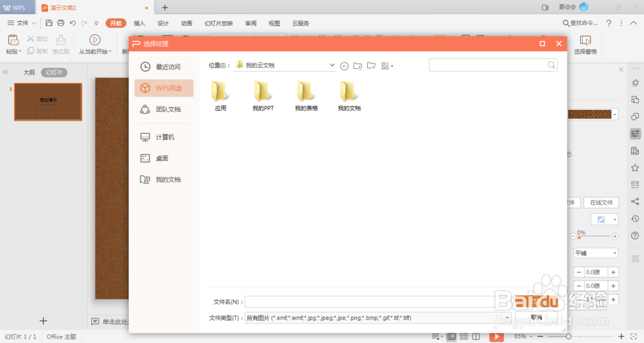
Task: Open the 应用 folder
Action: 220,96
